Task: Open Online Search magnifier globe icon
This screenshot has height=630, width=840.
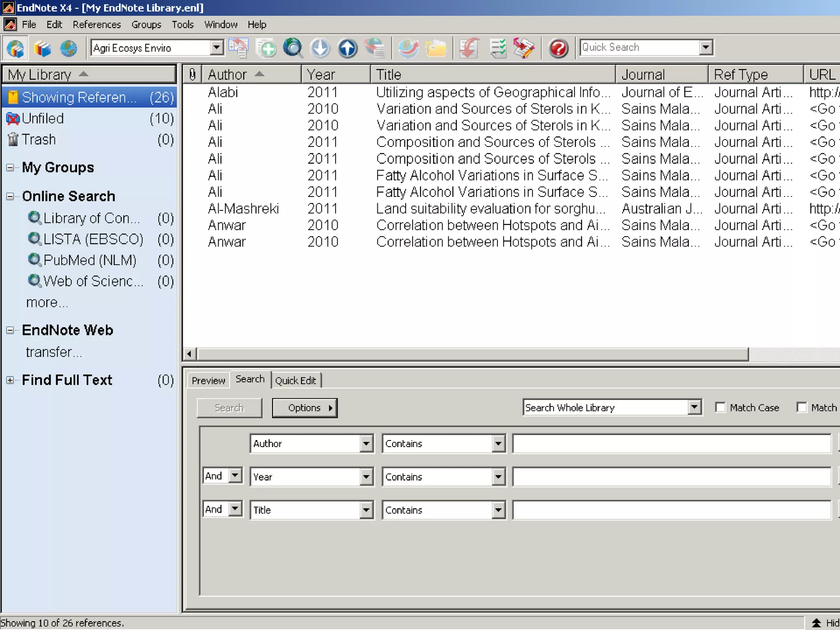Action: pyautogui.click(x=293, y=48)
